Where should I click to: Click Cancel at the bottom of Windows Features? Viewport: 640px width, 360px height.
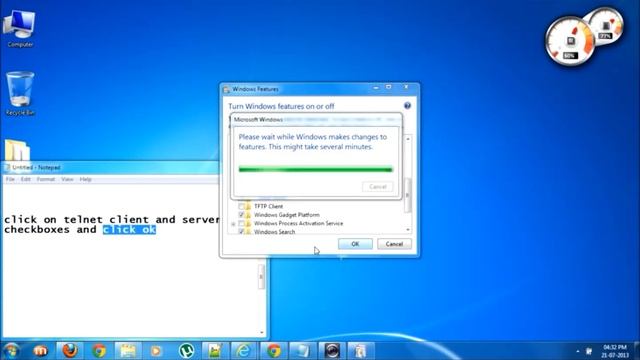(x=394, y=244)
